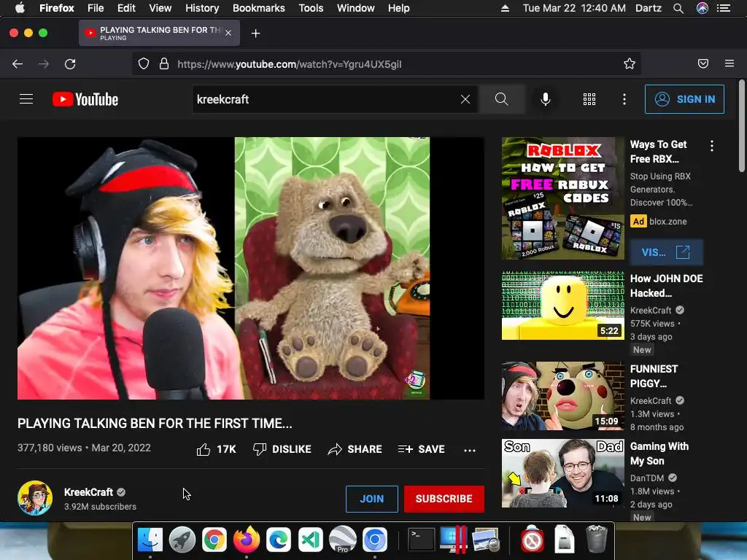
Task: Open the Firefox File menu
Action: pyautogui.click(x=96, y=8)
